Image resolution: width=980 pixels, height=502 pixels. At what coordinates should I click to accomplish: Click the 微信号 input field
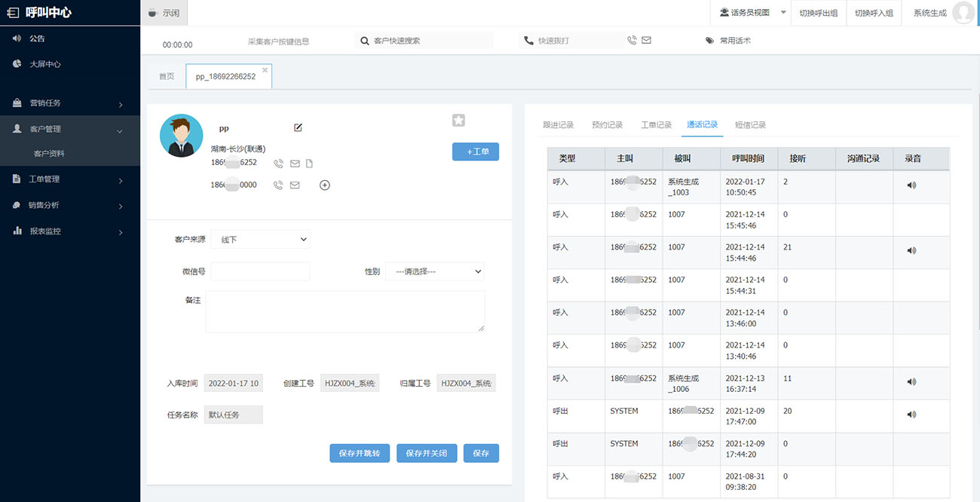click(260, 271)
